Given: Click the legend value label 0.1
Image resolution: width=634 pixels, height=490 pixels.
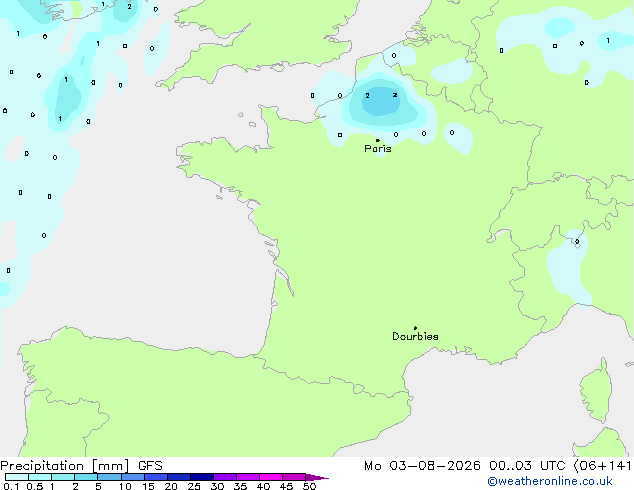Looking at the screenshot, I should pyautogui.click(x=11, y=486).
